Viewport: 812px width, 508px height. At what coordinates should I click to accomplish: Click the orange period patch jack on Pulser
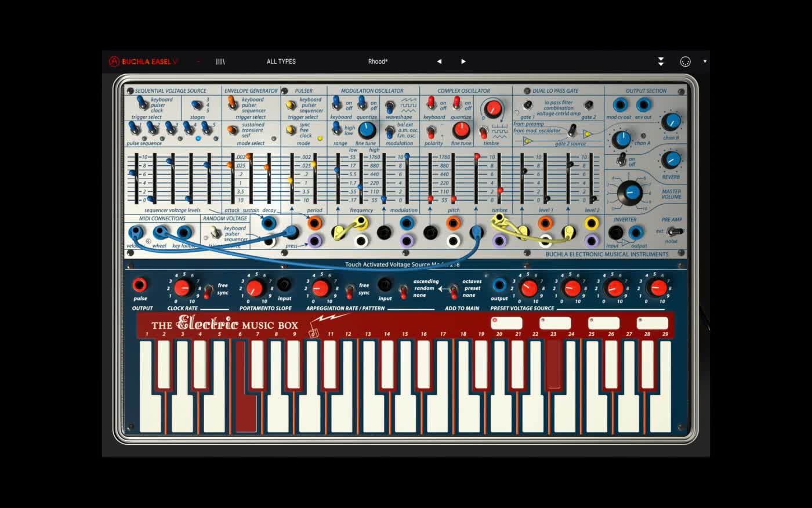(x=313, y=222)
